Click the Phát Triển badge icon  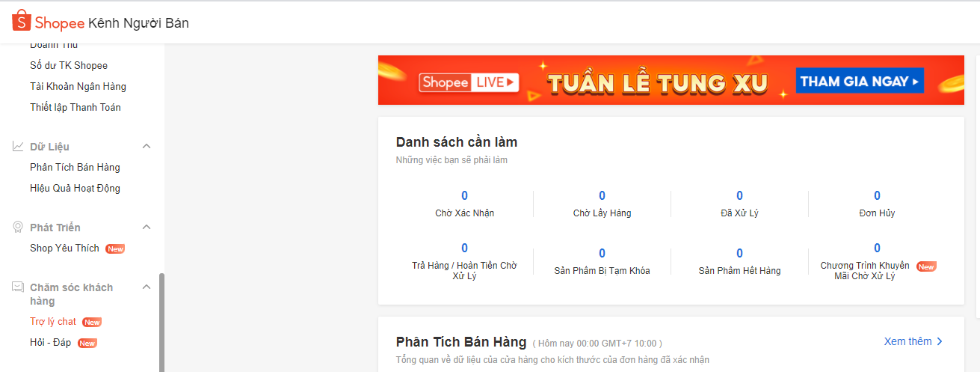click(x=18, y=228)
